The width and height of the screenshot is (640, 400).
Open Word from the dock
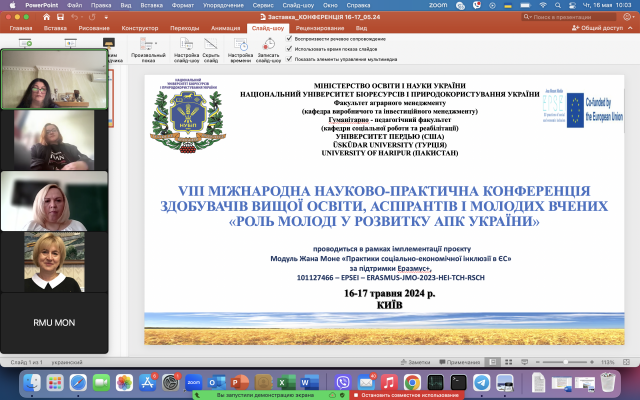tap(309, 382)
